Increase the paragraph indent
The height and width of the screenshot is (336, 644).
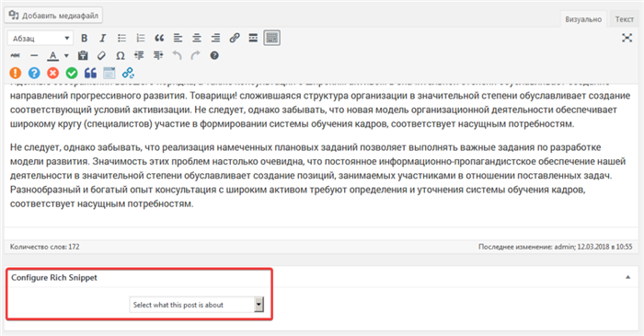158,55
